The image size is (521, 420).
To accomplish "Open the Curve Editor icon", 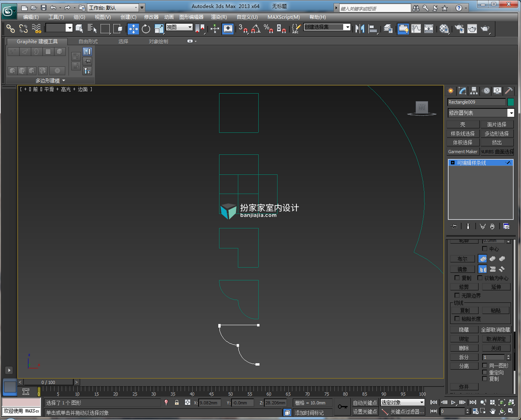I will [416, 28].
